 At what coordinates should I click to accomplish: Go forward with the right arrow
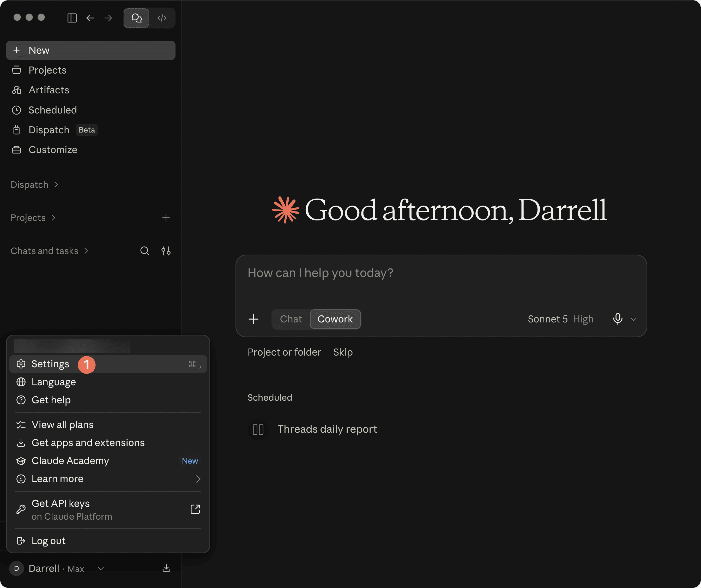click(x=108, y=18)
